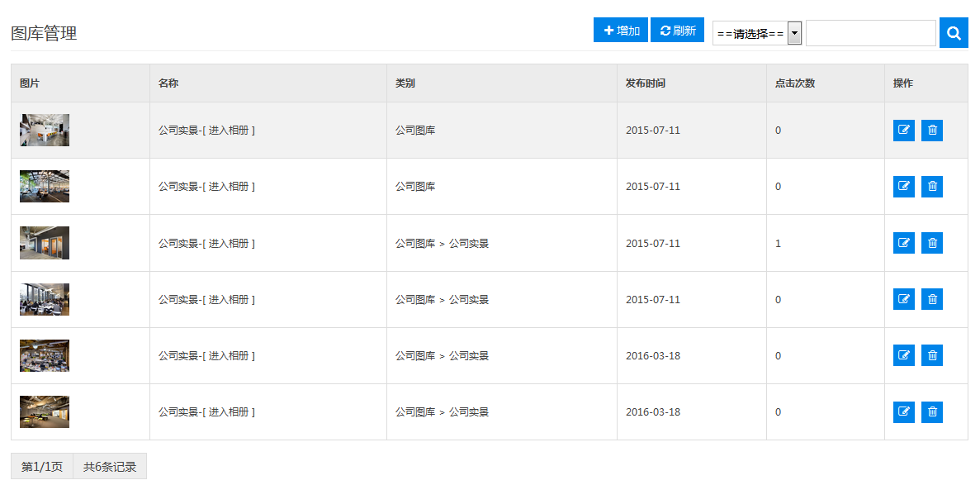Click the 增加 add button

[622, 31]
